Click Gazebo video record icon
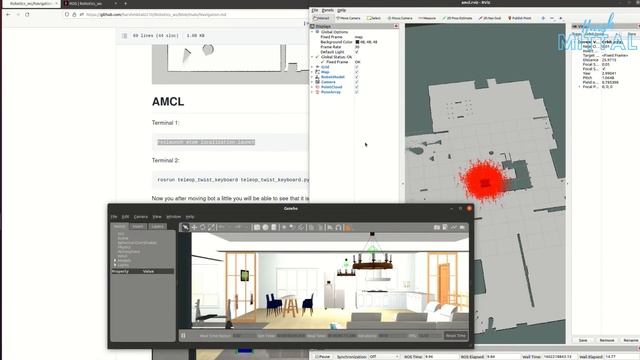 [462, 227]
